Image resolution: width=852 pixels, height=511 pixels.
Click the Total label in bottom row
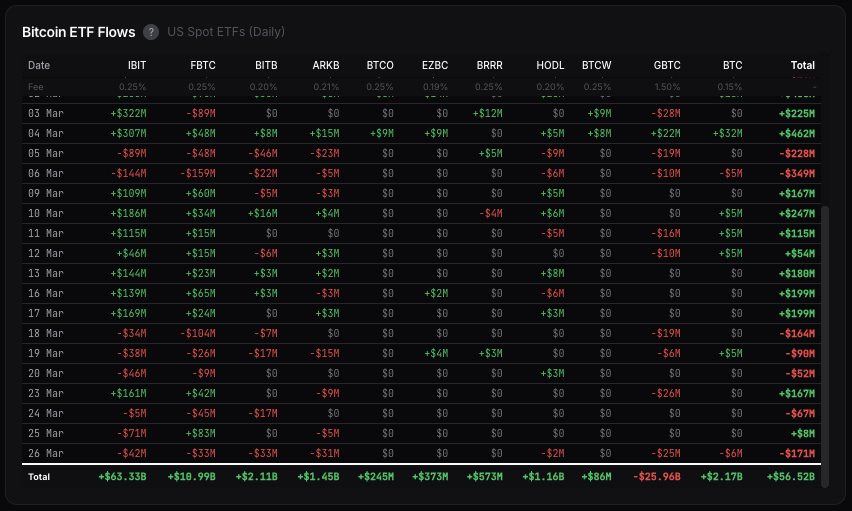tap(39, 478)
